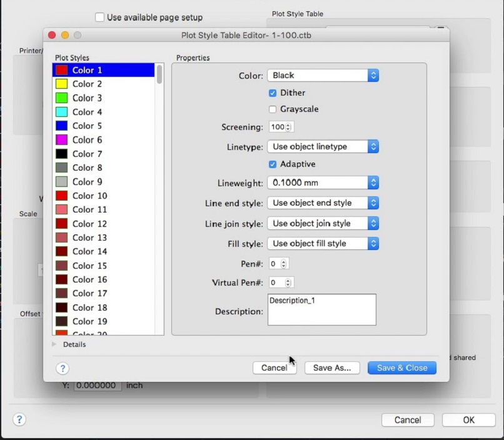Click the help question mark in the editor
Screen dimensions: 504x440
click(x=63, y=368)
